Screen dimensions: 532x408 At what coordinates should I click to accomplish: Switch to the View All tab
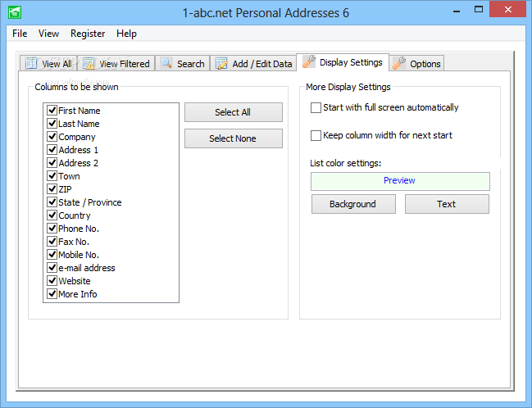click(48, 63)
